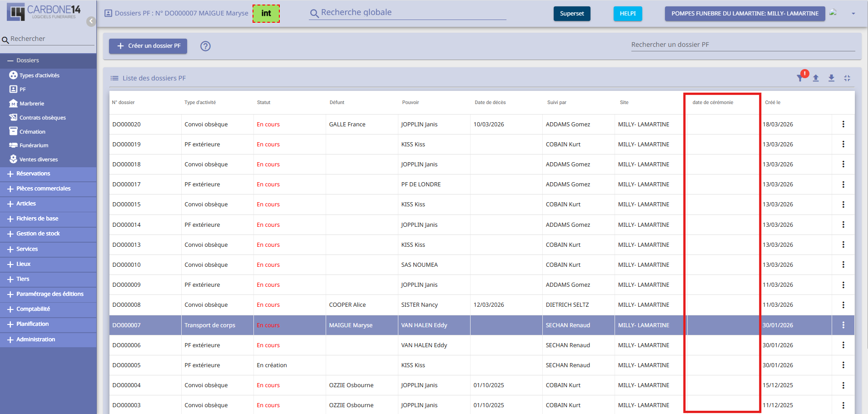Collapse the Dossiers sidebar section
Image resolution: width=868 pixels, height=414 pixels.
[x=28, y=60]
